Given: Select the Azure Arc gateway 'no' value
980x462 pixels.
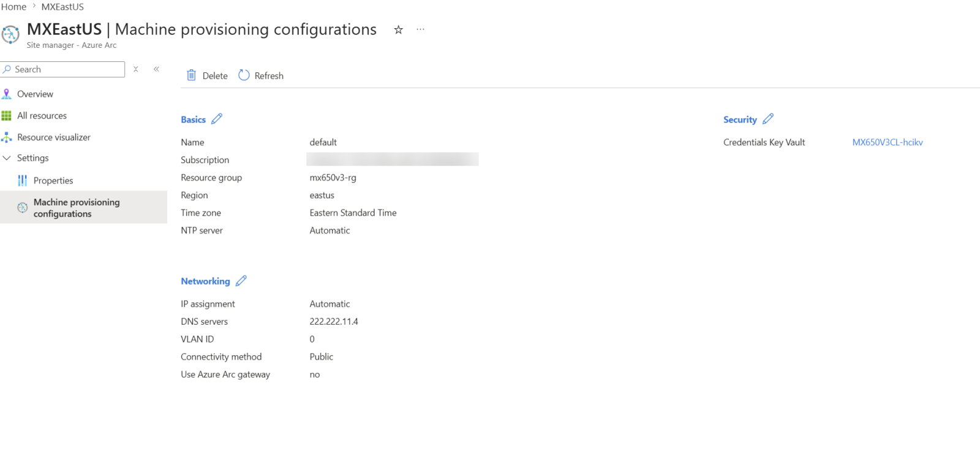Looking at the screenshot, I should pyautogui.click(x=315, y=374).
